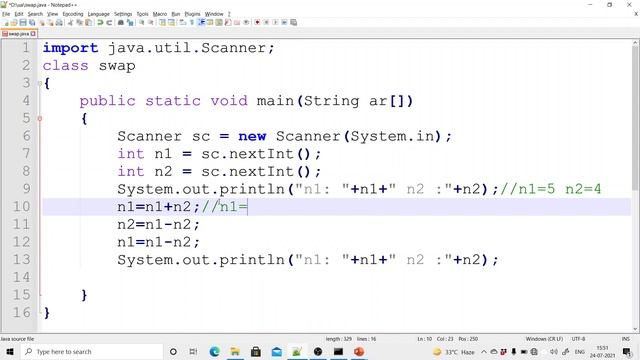This screenshot has height=360, width=640.
Task: Open Microsoft Edge from taskbar
Action: [215, 351]
